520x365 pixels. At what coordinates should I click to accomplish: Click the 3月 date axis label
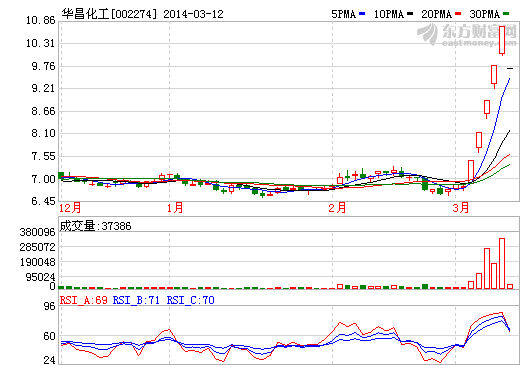(x=461, y=208)
